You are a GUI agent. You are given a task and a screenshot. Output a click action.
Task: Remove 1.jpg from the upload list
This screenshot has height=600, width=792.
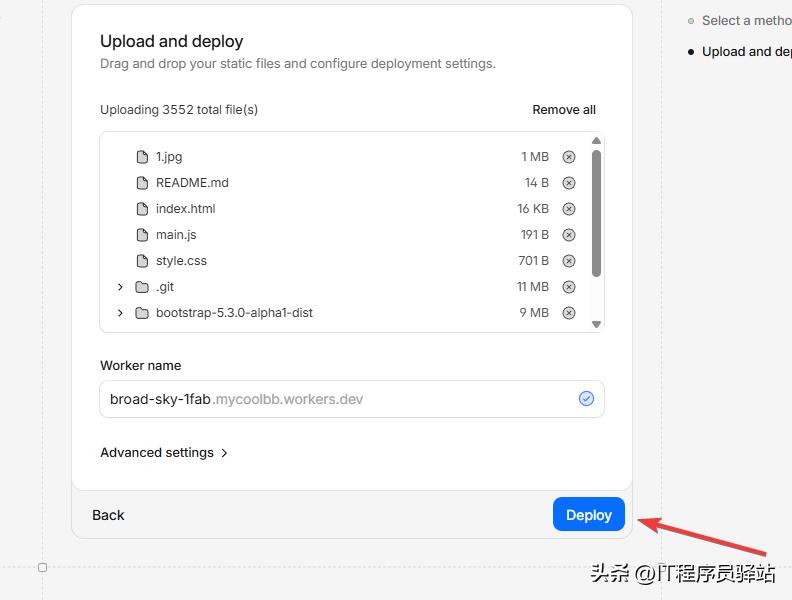coord(569,157)
